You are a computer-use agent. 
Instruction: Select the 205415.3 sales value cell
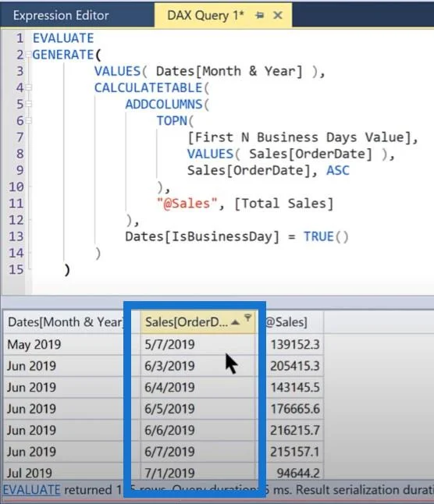[294, 366]
